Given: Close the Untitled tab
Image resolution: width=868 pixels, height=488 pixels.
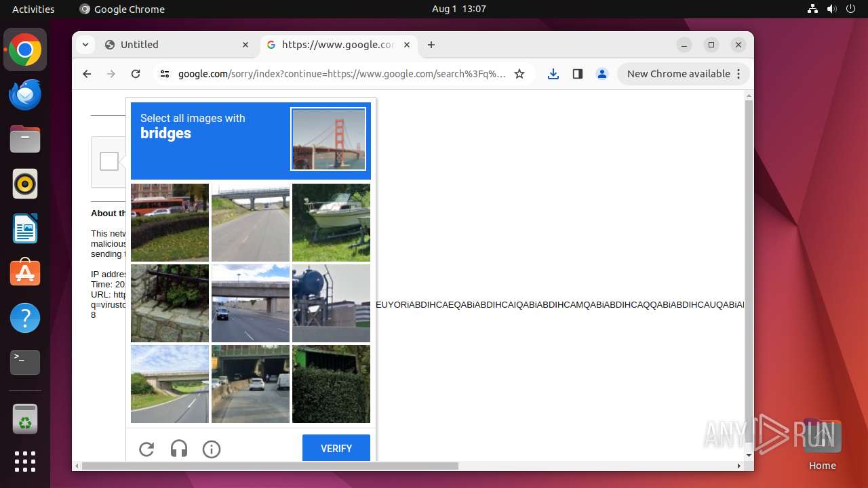Looking at the screenshot, I should pos(245,45).
